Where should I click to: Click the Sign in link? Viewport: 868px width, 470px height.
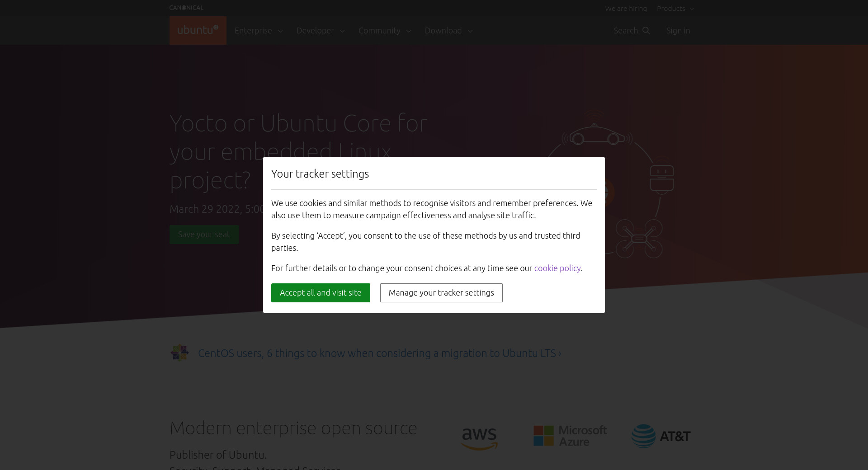coord(678,31)
